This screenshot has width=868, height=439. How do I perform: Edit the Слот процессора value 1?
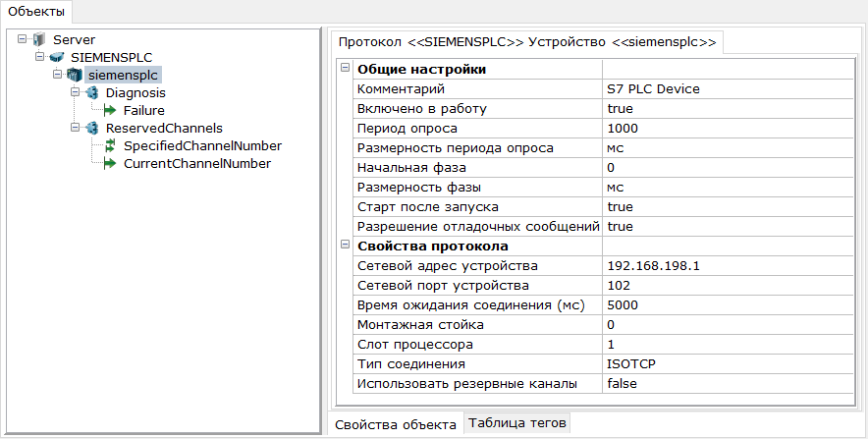pyautogui.click(x=728, y=345)
